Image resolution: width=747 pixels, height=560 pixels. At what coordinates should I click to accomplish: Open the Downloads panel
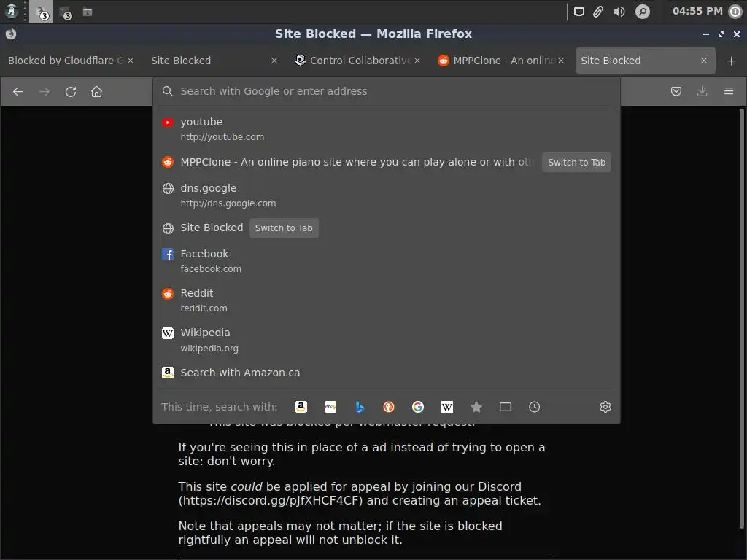(703, 91)
